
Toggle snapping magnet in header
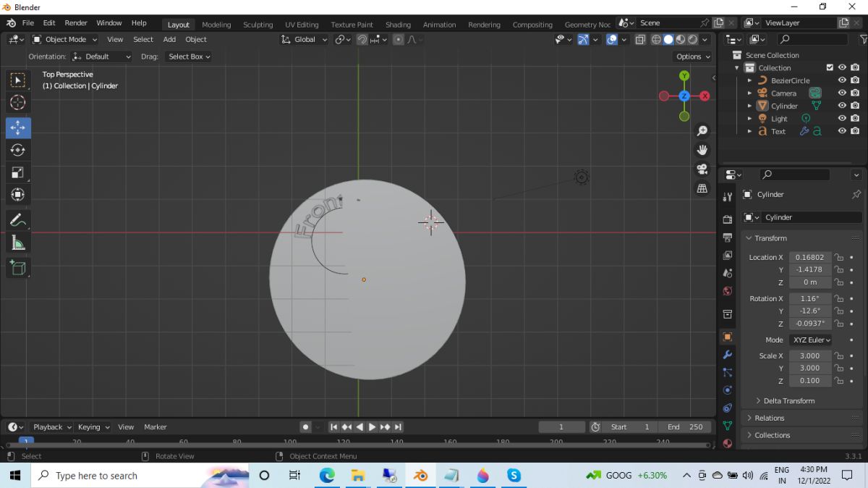[362, 39]
